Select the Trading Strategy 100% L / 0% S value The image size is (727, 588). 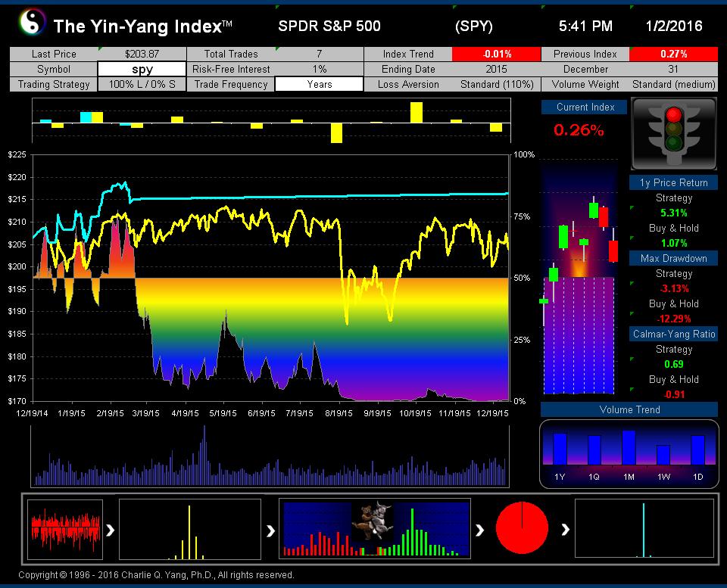click(142, 84)
